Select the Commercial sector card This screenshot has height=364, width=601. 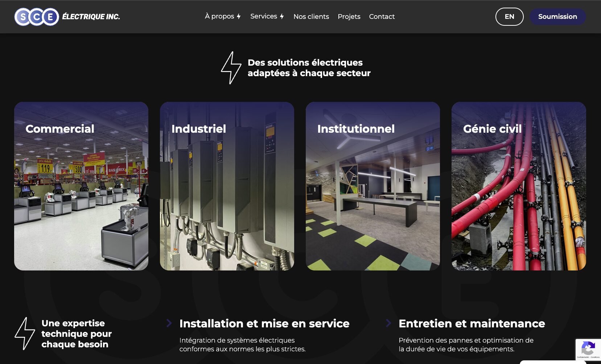click(x=81, y=186)
